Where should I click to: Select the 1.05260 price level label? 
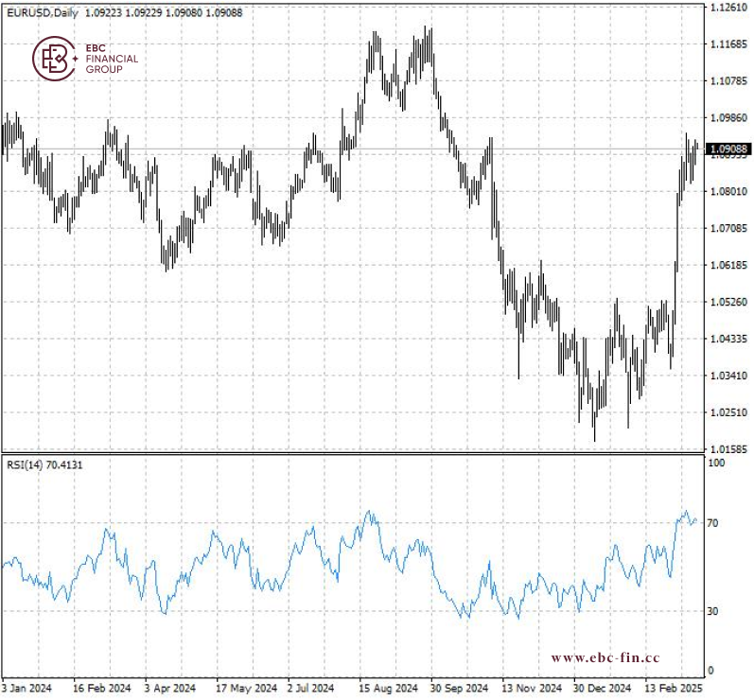point(728,303)
